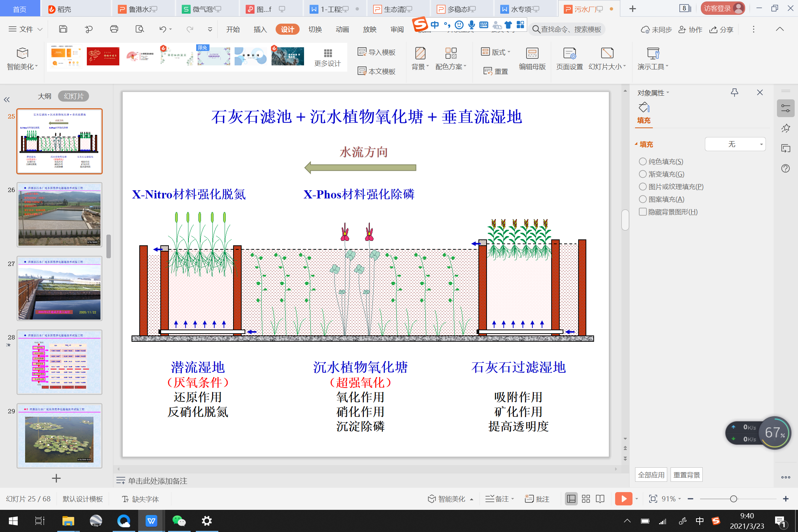Start slideshow with orange play button
Viewport: 798px width, 532px height.
624,499
